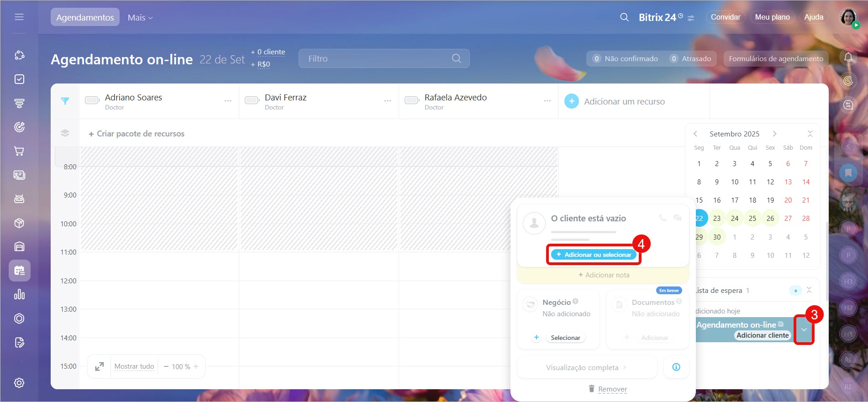Screen dimensions: 868x402
Task: Click the resource filter funnel icon
Action: 65,101
